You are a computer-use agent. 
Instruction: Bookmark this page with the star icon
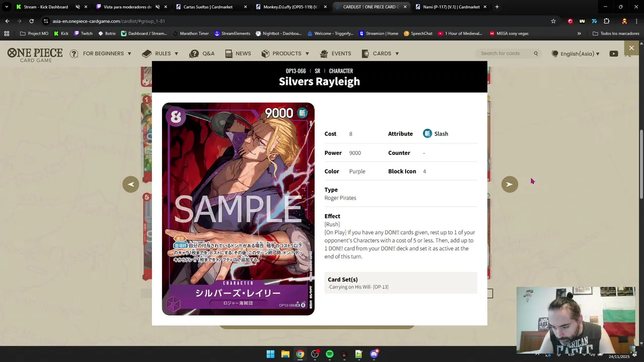pyautogui.click(x=553, y=21)
